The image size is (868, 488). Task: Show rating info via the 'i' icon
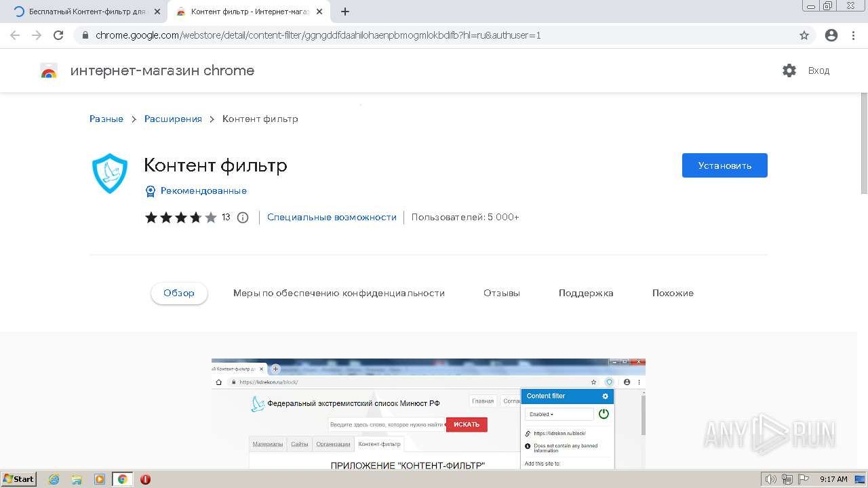tap(243, 218)
